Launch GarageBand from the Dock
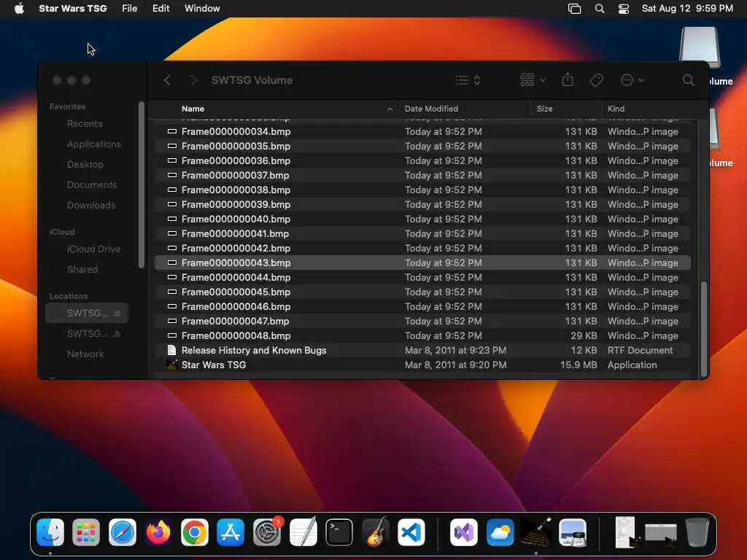 click(x=376, y=532)
